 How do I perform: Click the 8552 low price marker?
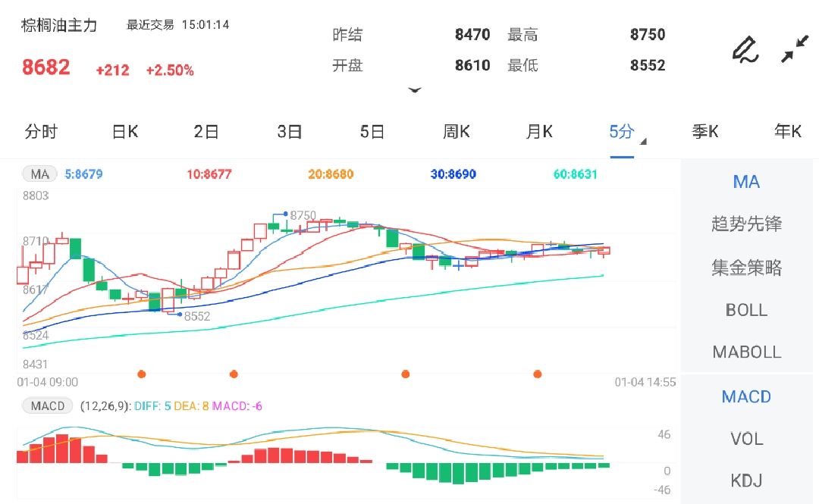(x=197, y=316)
